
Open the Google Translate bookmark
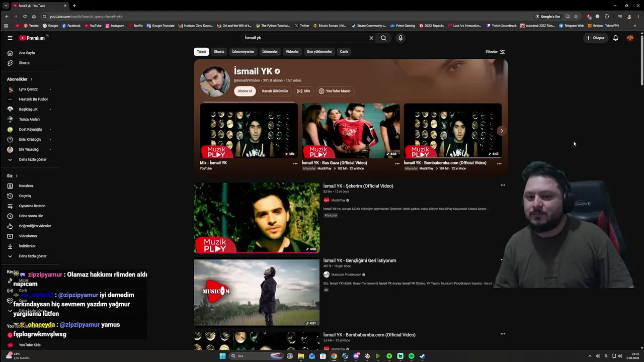[160, 26]
